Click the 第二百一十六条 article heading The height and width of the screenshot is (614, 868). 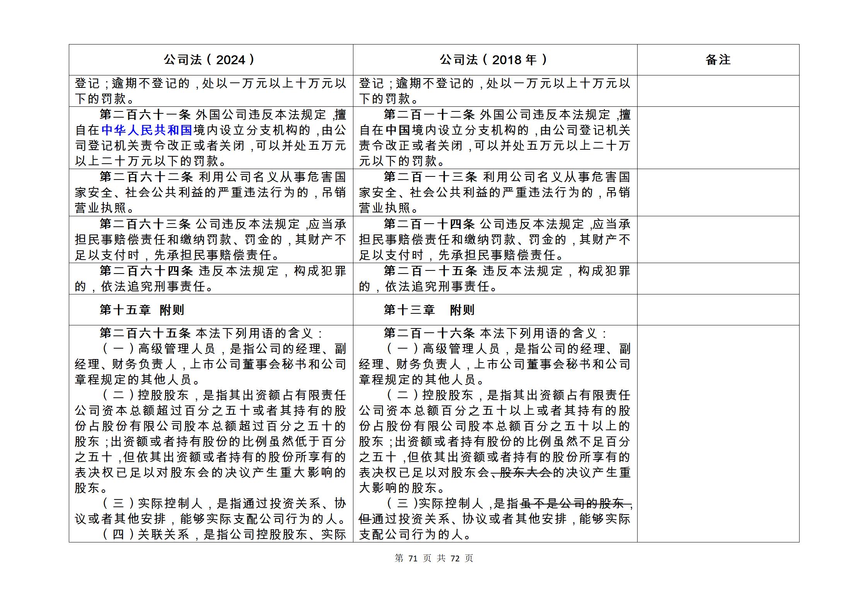click(429, 333)
